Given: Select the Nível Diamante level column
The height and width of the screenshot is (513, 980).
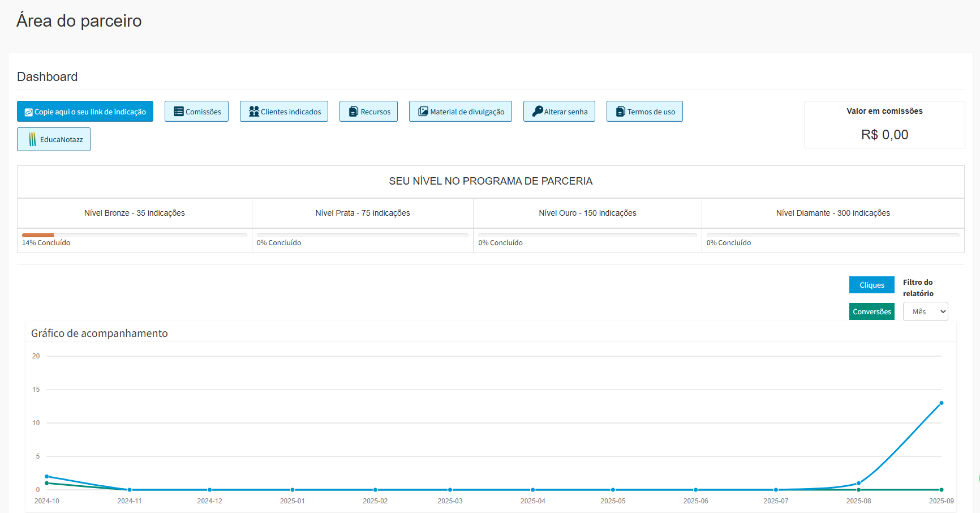Looking at the screenshot, I should [x=832, y=213].
